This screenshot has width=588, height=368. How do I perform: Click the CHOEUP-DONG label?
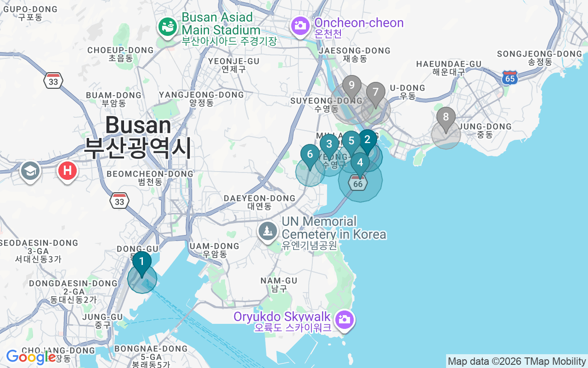(x=120, y=54)
